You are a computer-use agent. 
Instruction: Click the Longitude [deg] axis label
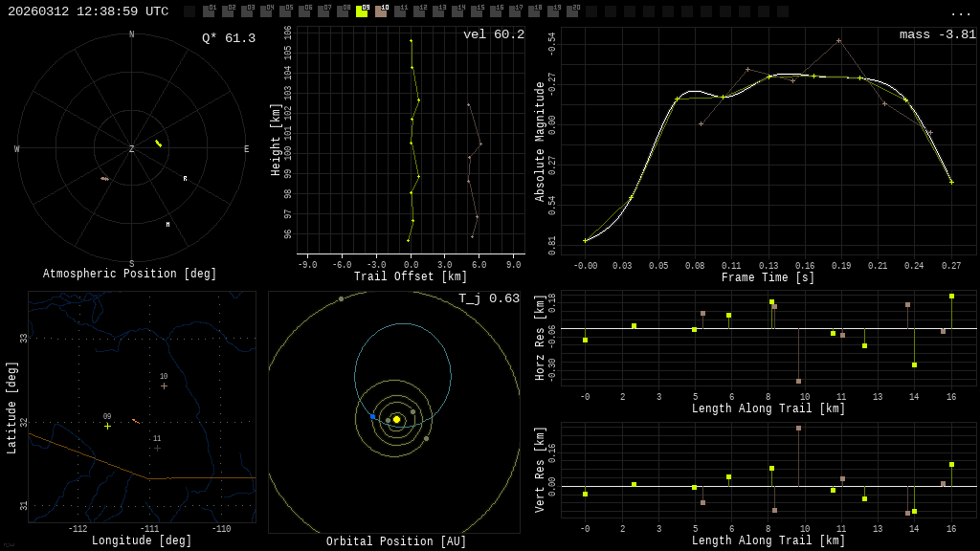pos(142,540)
